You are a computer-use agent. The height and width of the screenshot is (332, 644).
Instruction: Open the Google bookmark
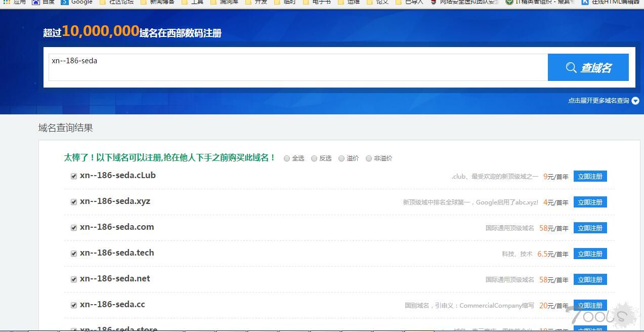click(x=77, y=2)
